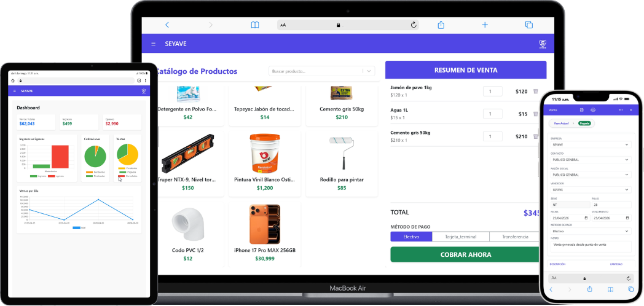Remove Agua 1L with trash icon
The width and height of the screenshot is (644, 306).
(536, 114)
